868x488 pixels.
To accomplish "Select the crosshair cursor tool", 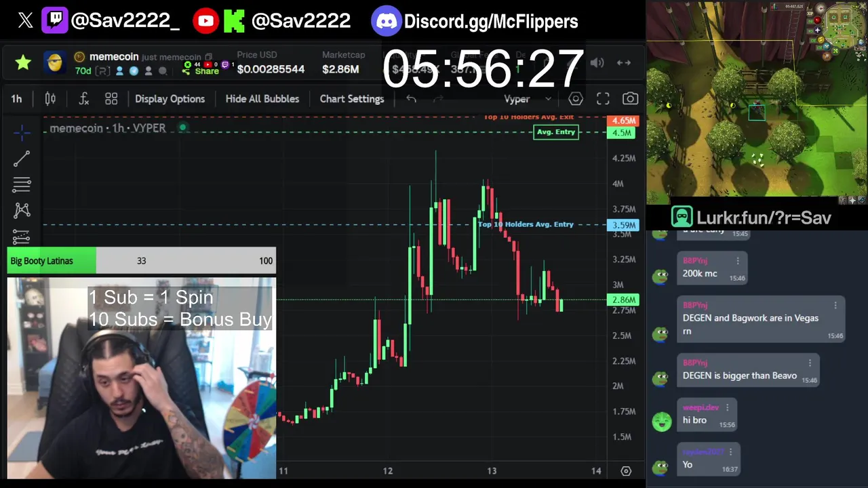I will (22, 132).
